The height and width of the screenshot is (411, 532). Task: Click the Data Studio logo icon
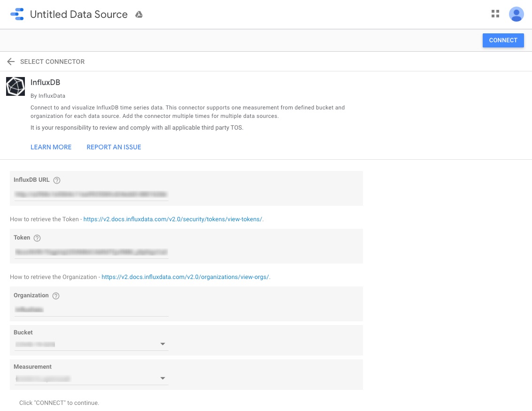click(x=17, y=14)
